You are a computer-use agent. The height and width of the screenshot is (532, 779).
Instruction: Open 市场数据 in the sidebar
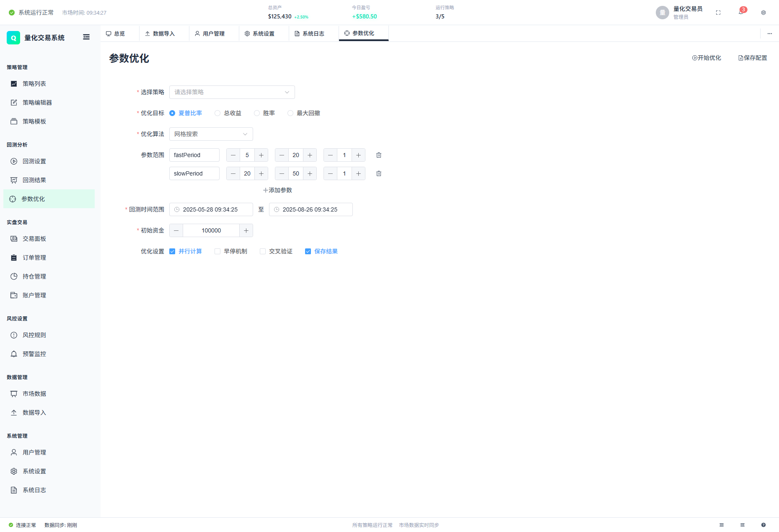(49, 394)
